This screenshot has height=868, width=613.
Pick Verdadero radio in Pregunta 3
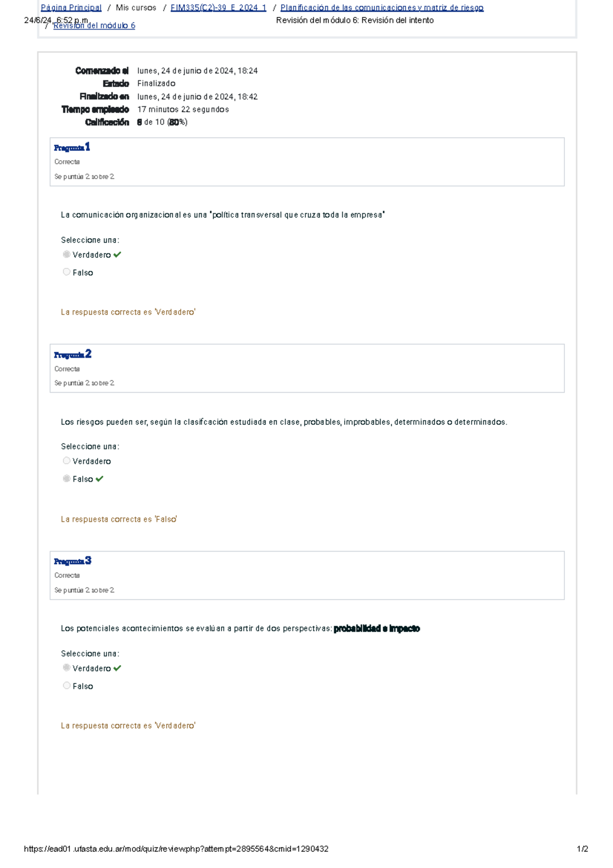(66, 668)
